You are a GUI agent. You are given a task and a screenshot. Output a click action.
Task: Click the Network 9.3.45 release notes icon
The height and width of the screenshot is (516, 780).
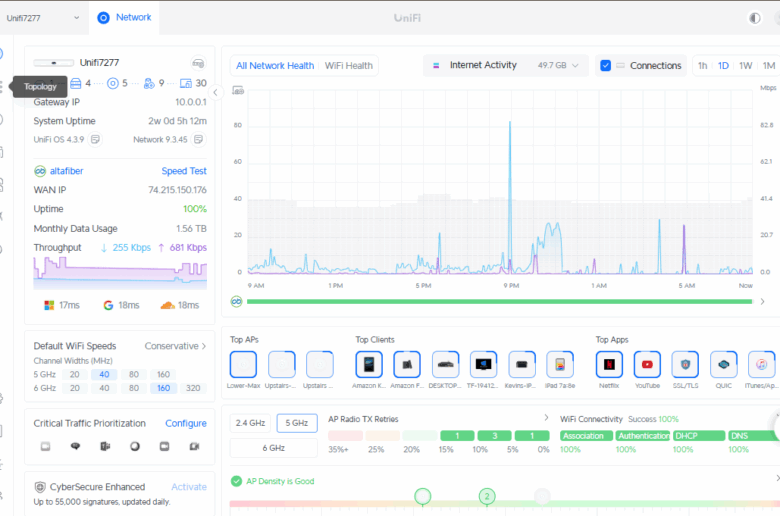pyautogui.click(x=199, y=139)
